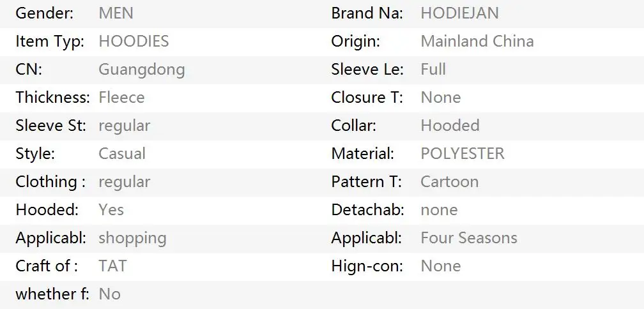Click the "Sleeve Le:" label
Image resolution: width=644 pixels, height=309 pixels.
coord(367,70)
